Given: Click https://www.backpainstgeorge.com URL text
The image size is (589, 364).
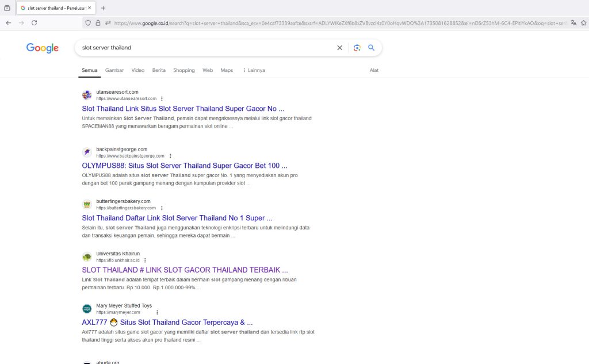Looking at the screenshot, I should pyautogui.click(x=130, y=156).
